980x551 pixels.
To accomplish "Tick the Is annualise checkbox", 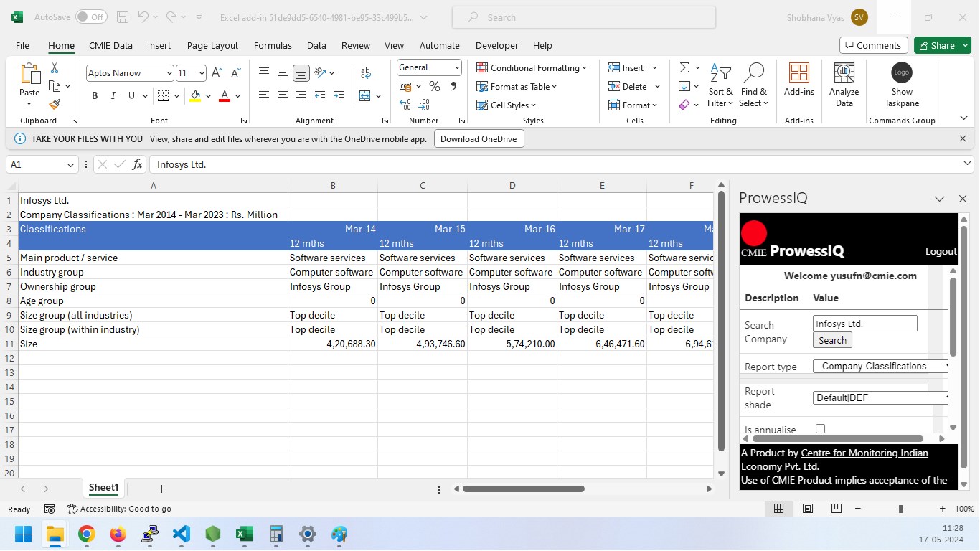I will click(x=821, y=428).
